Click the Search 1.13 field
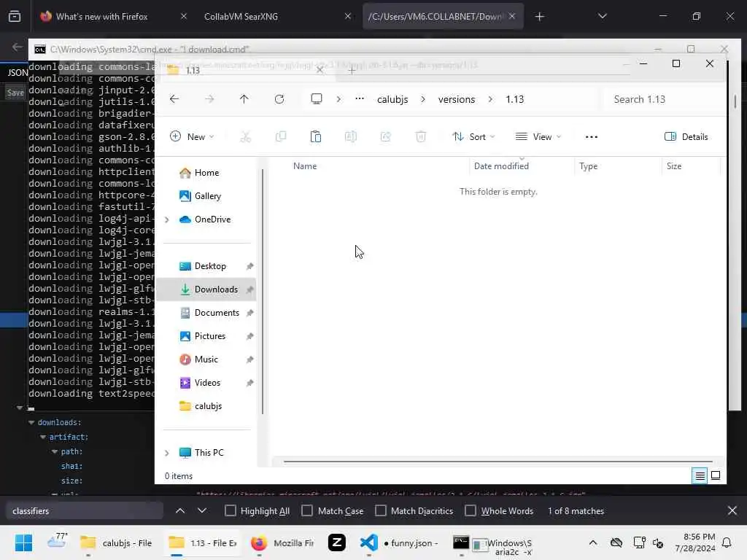Screen dimensions: 747x560 [663, 99]
